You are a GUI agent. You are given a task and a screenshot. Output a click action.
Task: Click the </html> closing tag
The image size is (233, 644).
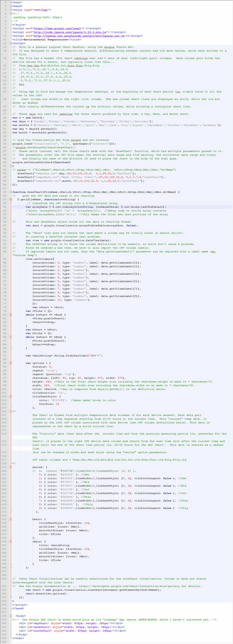[18, 638]
